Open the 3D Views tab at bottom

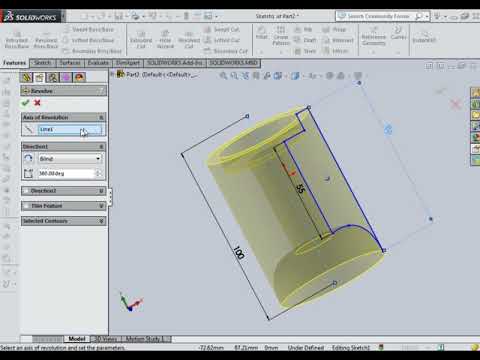coord(106,339)
